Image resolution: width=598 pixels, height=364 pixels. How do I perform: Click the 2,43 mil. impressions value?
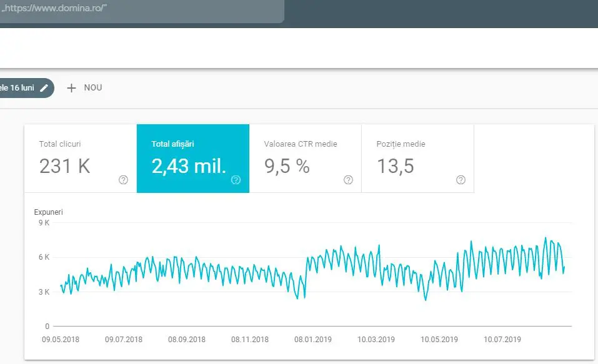pos(189,167)
